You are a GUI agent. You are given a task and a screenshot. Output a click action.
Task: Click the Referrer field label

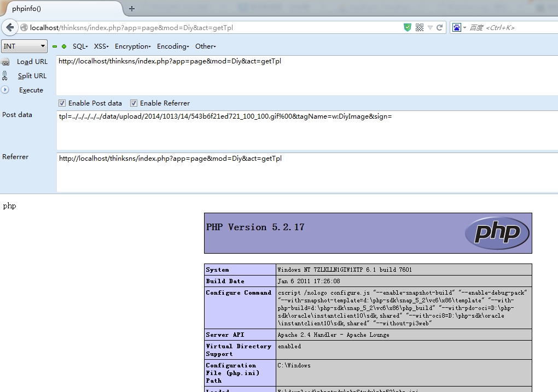[x=15, y=156]
